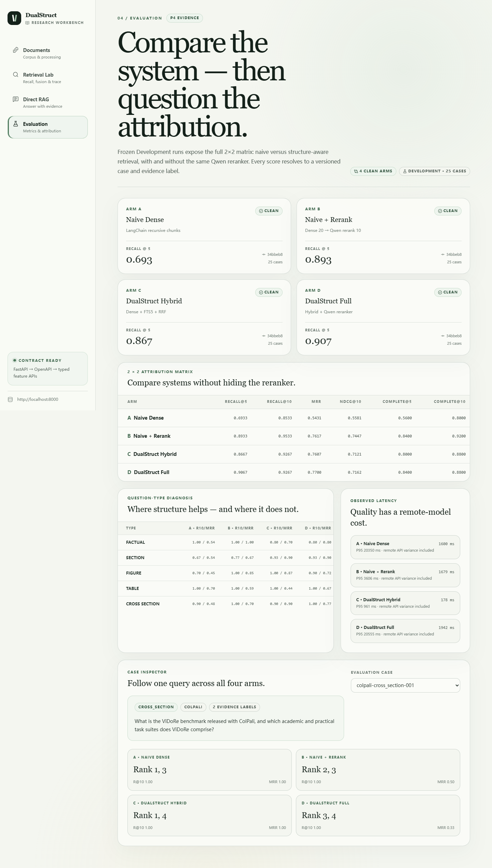Open the Documents section
492x868 pixels.
(x=47, y=53)
